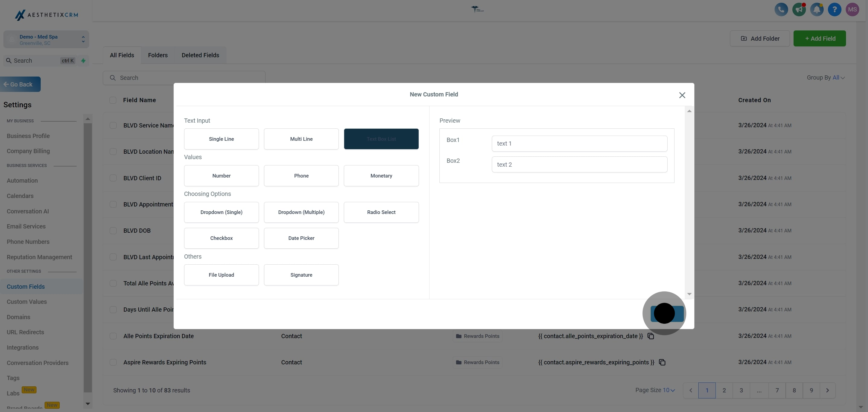Check the Alle Points Expiration Date row
868x412 pixels.
113,336
